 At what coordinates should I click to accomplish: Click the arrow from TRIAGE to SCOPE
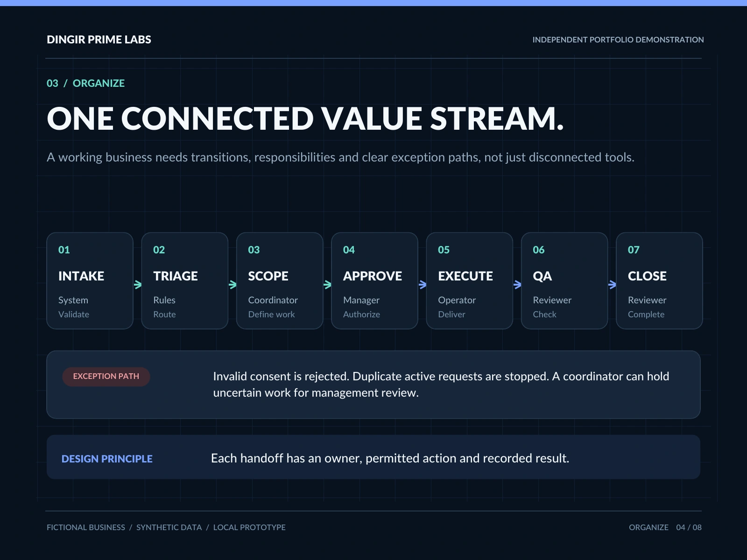coord(233,285)
